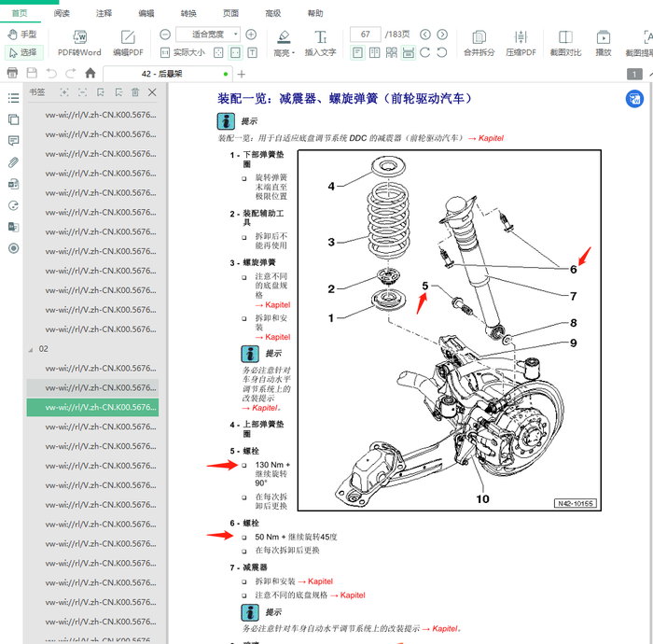653x644 pixels.
Task: Click the zoom in plus button
Action: pos(251,35)
